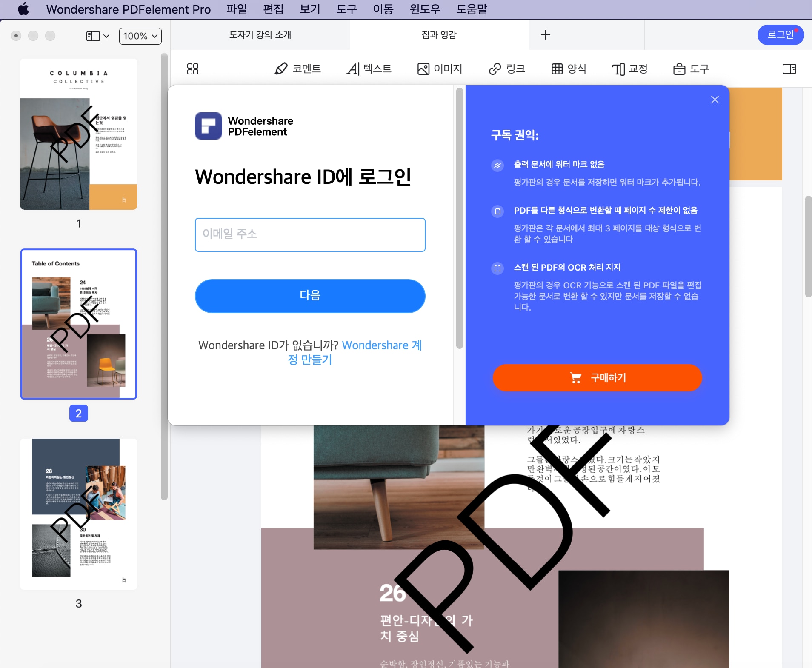Open the 이동 menu

pos(383,9)
